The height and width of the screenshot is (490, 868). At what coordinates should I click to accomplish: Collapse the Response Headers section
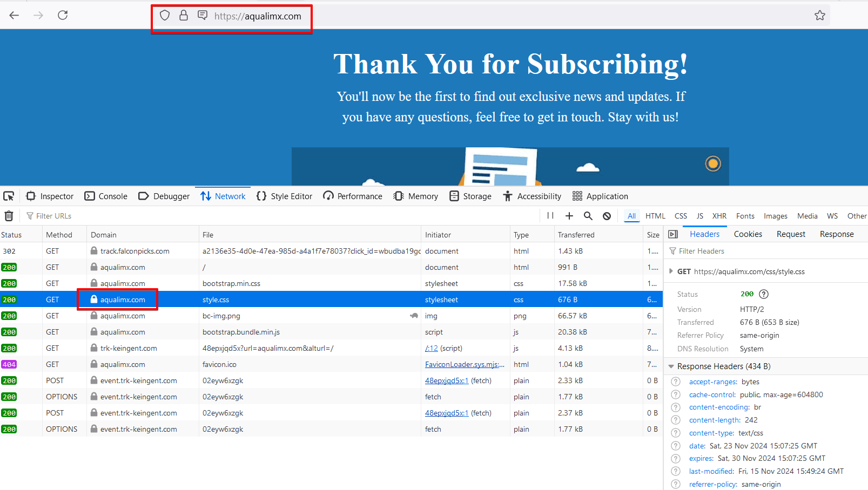coord(671,366)
